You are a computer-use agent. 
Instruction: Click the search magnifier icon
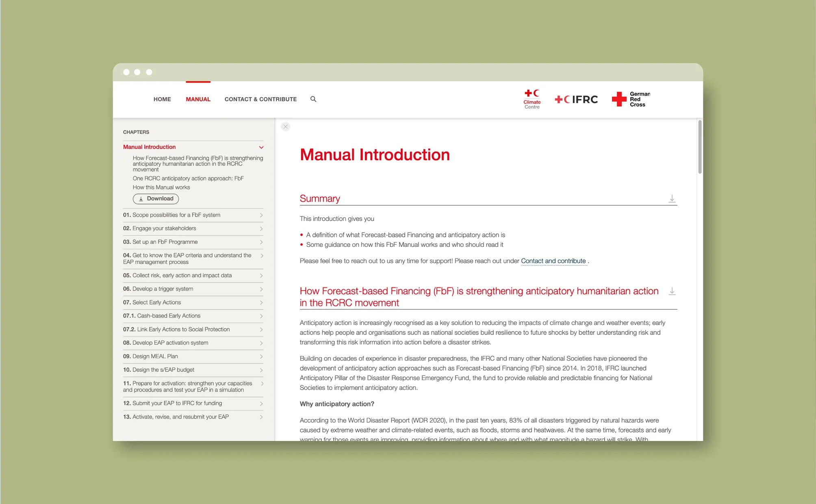(x=313, y=99)
